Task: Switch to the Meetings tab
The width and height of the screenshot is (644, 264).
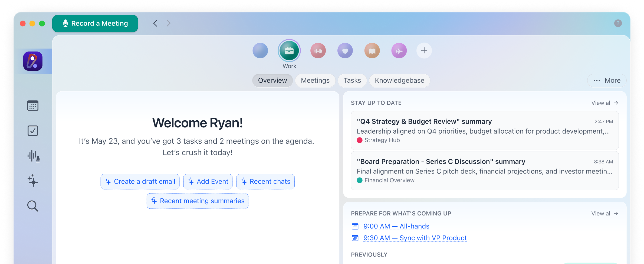Action: (315, 81)
